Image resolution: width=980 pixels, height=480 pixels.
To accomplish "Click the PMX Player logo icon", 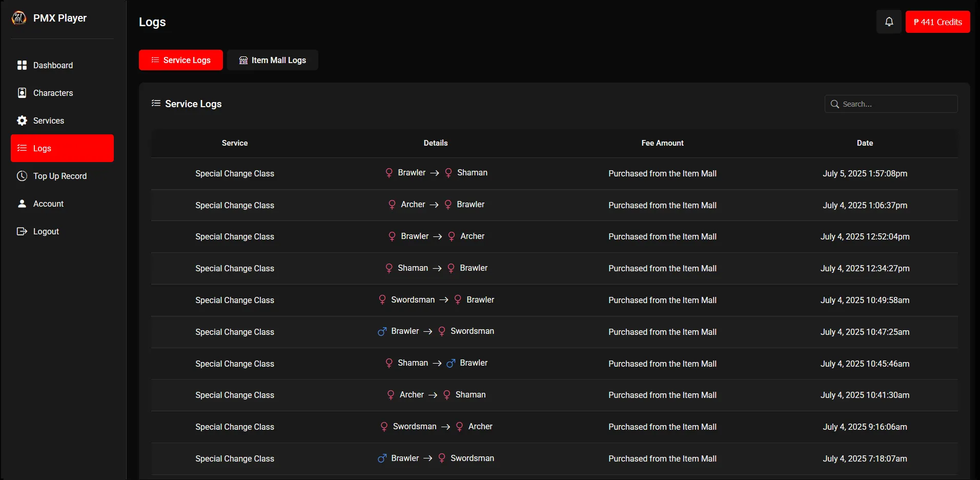I will (x=19, y=18).
